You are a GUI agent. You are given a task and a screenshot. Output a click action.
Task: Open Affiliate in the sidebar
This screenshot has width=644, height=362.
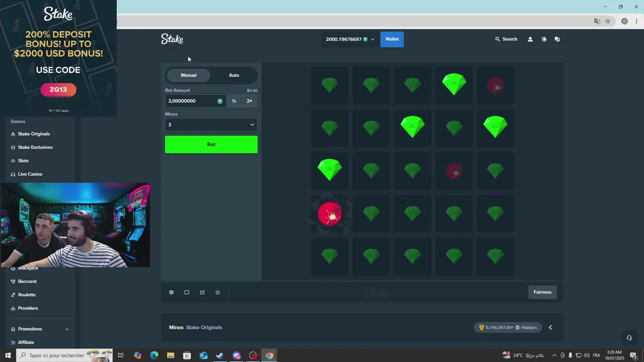coord(26,342)
